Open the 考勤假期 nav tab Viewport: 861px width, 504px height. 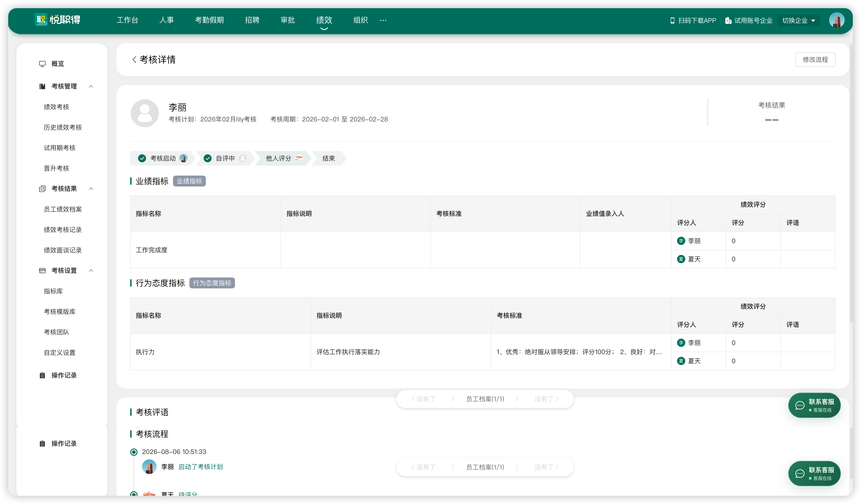tap(209, 20)
